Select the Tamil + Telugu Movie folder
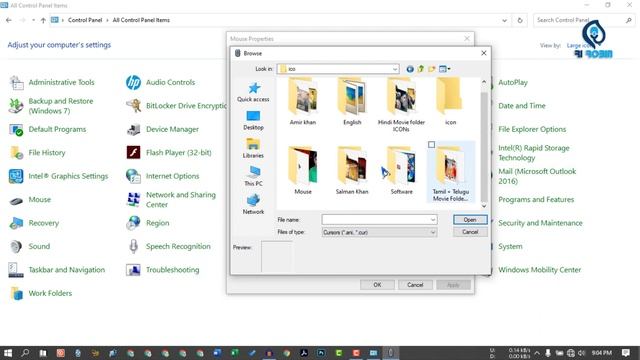640x360 pixels. [450, 173]
